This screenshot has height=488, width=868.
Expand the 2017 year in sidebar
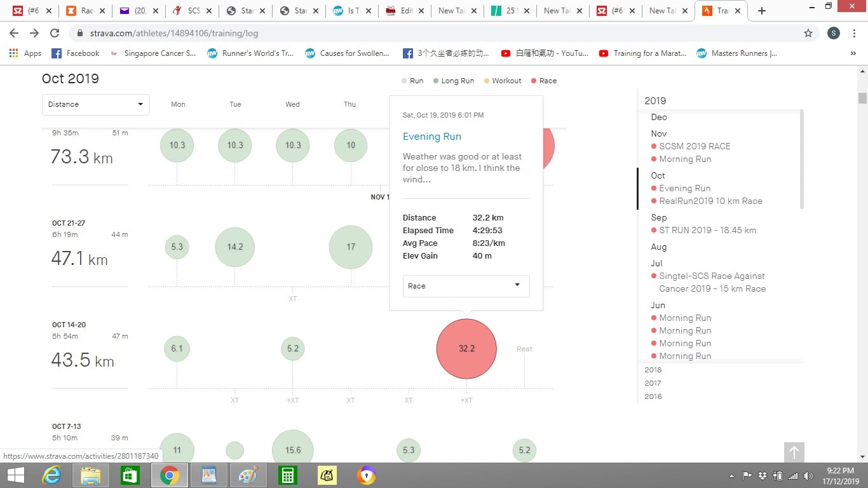pos(653,383)
